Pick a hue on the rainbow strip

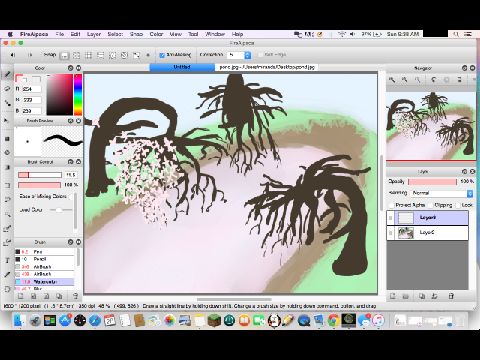click(x=78, y=95)
